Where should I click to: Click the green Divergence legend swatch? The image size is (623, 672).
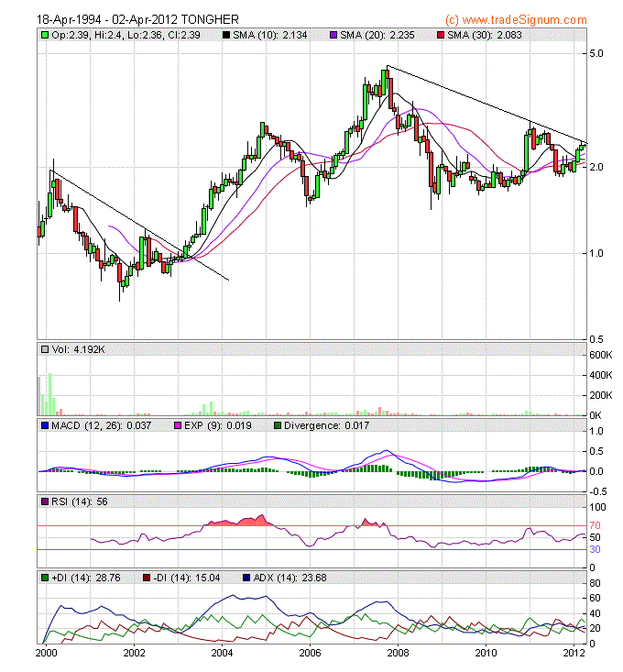[278, 425]
